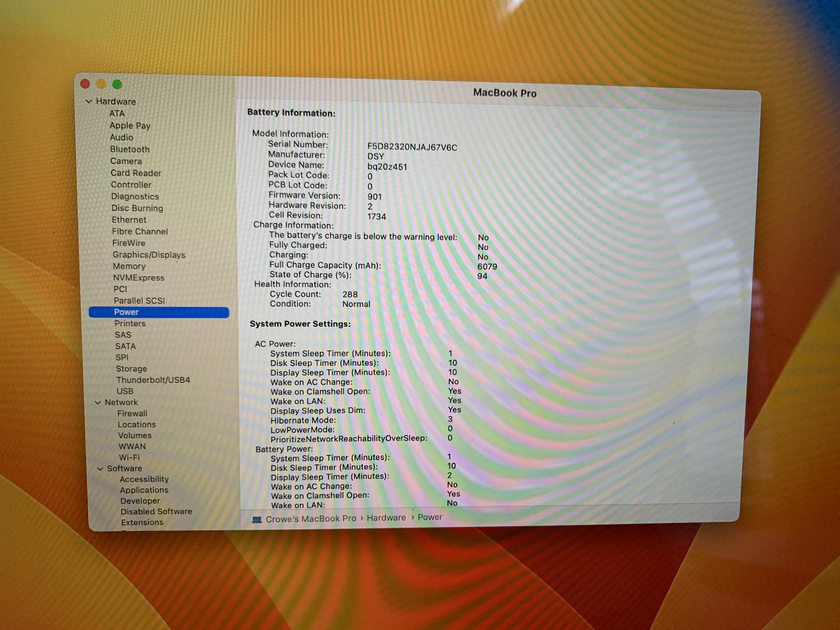Click battery serial number F5D82320NJAJ67V6C

(x=412, y=148)
